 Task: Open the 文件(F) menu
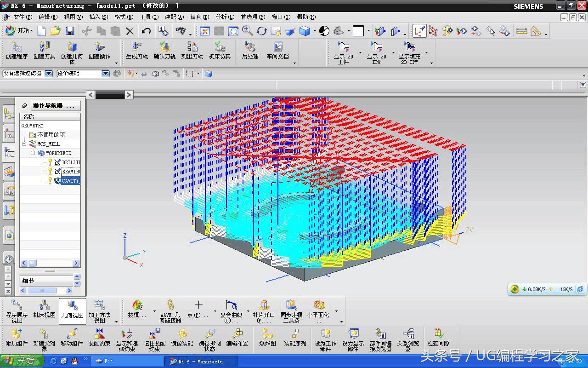click(x=22, y=17)
